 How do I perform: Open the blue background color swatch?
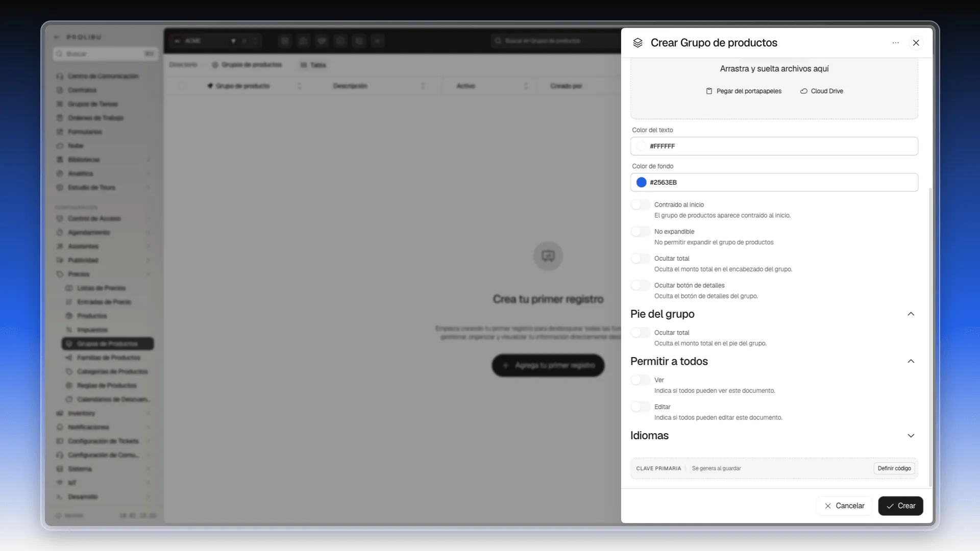(641, 182)
